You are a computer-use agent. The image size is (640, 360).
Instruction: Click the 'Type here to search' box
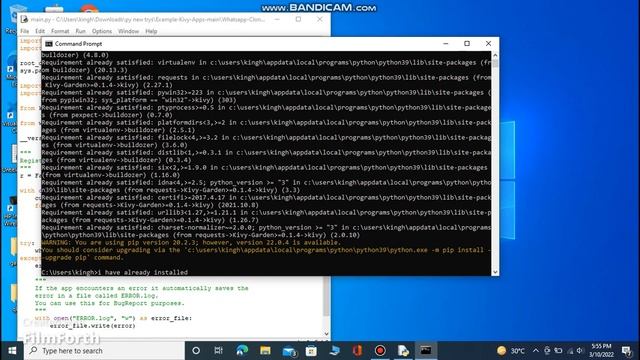point(104,351)
